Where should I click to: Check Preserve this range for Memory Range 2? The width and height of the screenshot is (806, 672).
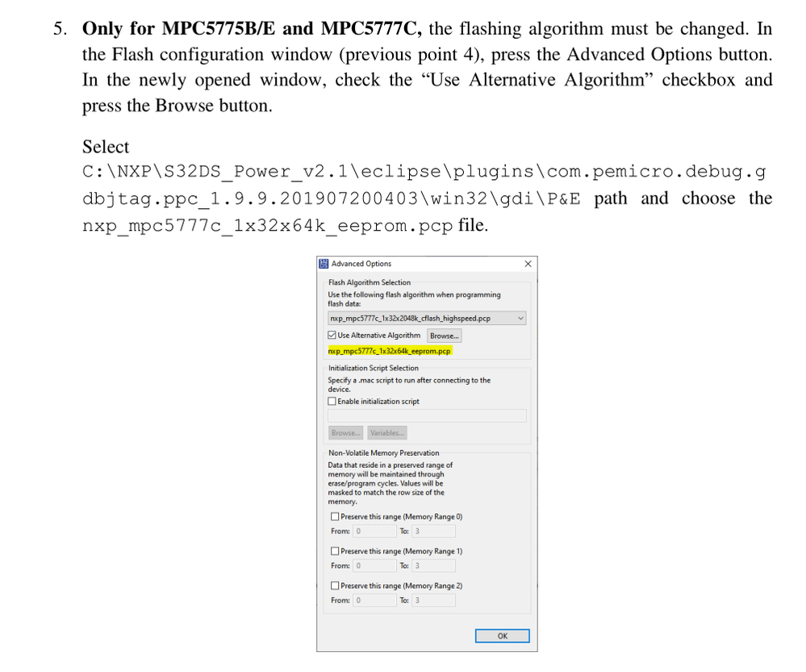(x=335, y=586)
